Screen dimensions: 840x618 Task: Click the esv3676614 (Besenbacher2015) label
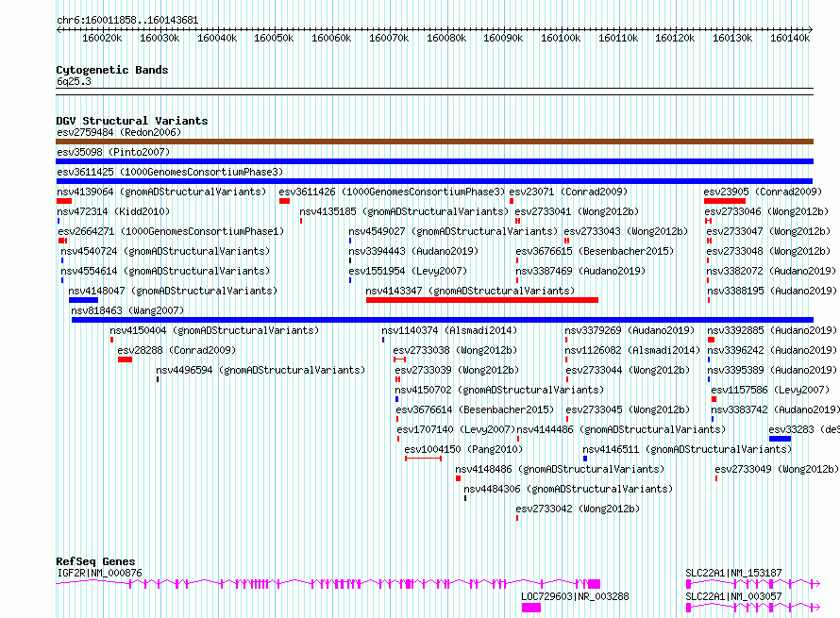coord(475,409)
